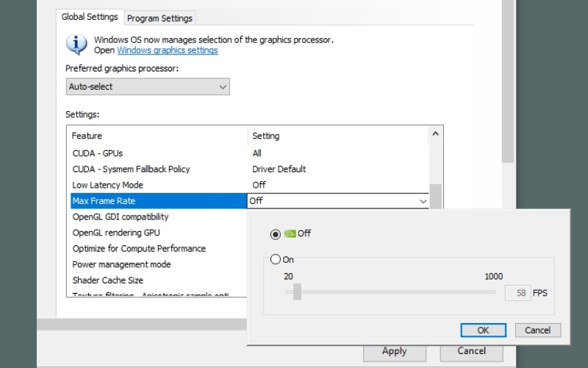Image resolution: width=588 pixels, height=368 pixels.
Task: Click the FPS value input box
Action: 518,293
